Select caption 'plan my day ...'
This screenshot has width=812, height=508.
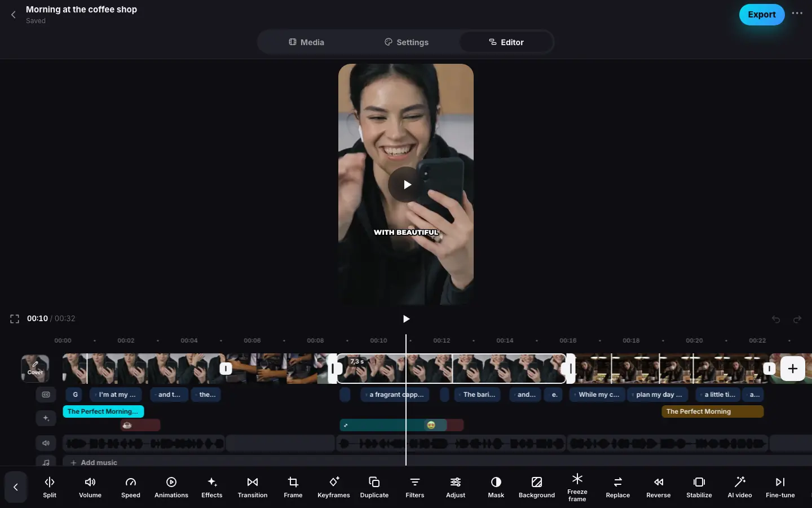(x=657, y=395)
